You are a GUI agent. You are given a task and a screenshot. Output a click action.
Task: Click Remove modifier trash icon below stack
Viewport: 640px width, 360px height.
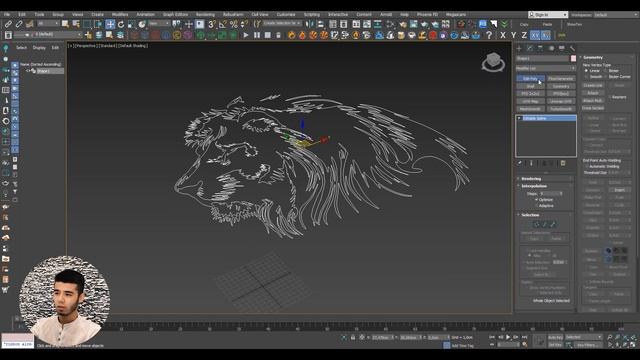click(552, 163)
